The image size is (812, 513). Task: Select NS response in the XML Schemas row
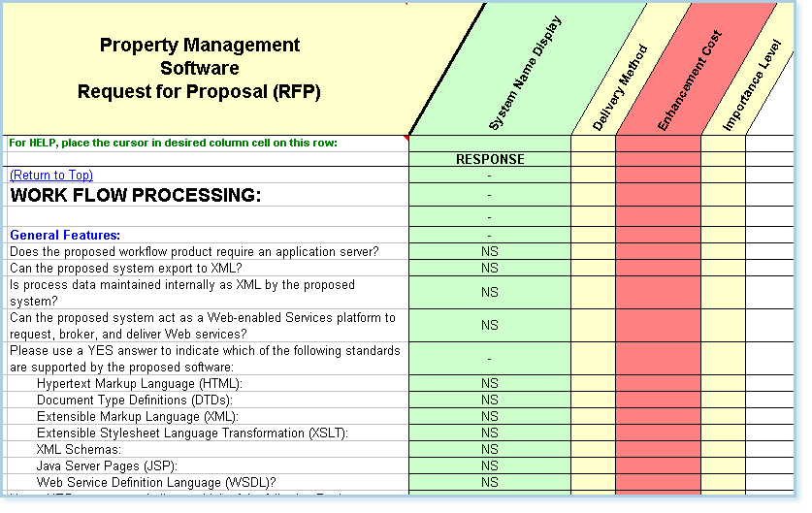point(490,449)
